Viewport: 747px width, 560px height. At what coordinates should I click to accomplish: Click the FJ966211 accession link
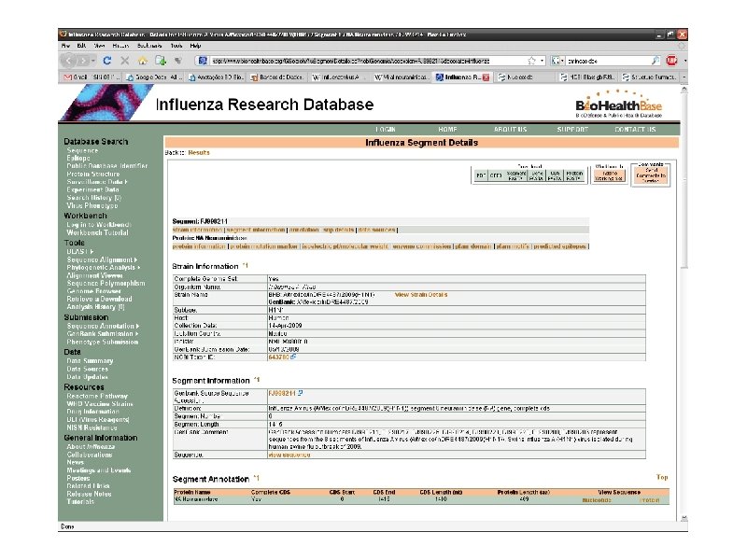[282, 393]
